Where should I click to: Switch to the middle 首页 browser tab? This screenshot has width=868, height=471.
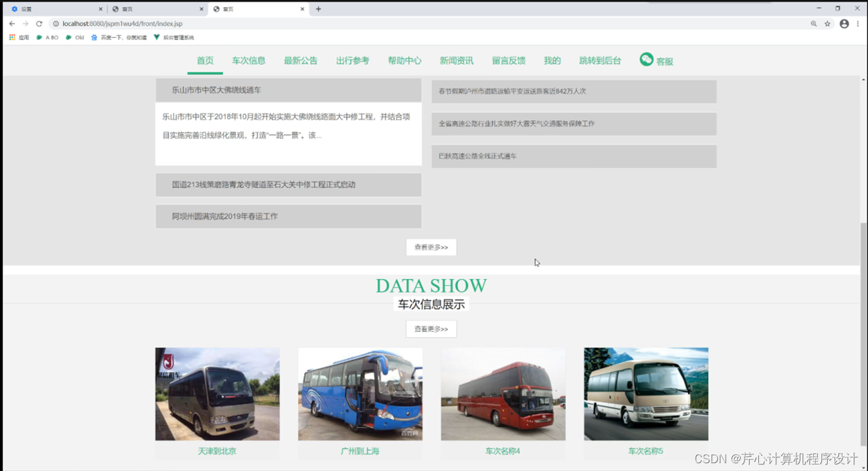(156, 9)
